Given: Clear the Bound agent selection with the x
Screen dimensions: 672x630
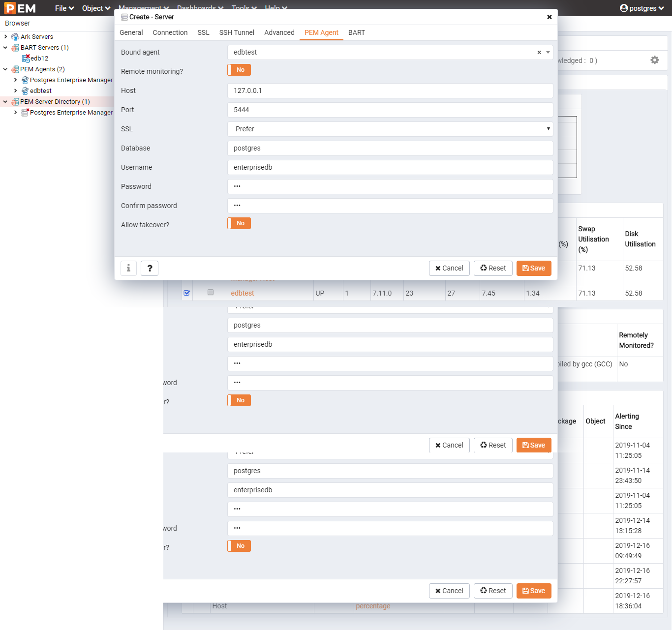Looking at the screenshot, I should click(x=539, y=52).
